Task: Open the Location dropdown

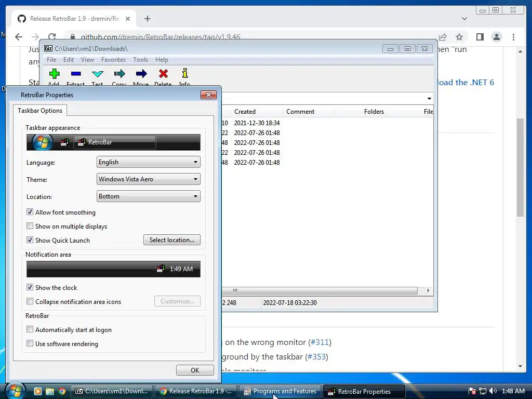Action: click(x=148, y=196)
